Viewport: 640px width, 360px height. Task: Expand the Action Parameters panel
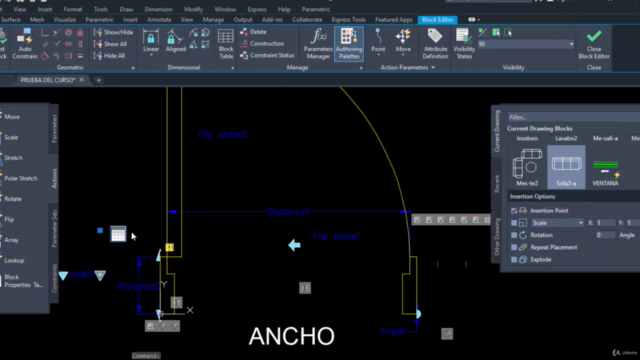[x=407, y=67]
